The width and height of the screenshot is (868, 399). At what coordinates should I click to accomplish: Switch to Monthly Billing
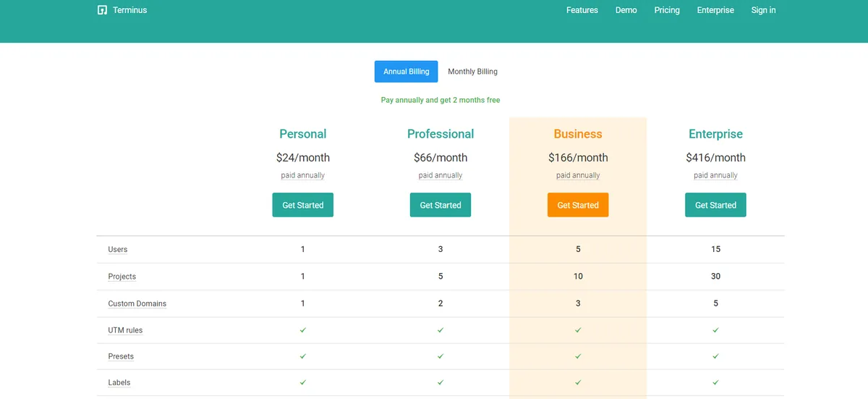click(x=472, y=72)
